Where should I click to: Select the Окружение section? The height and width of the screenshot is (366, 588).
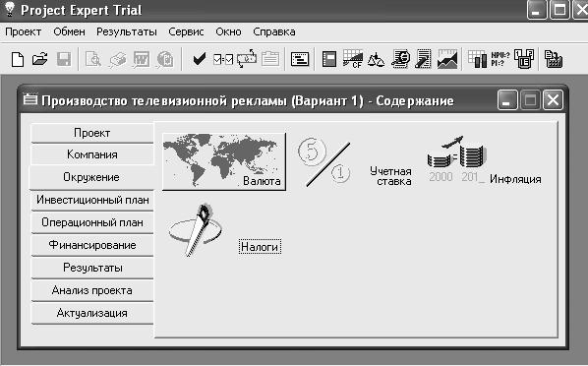coord(91,177)
